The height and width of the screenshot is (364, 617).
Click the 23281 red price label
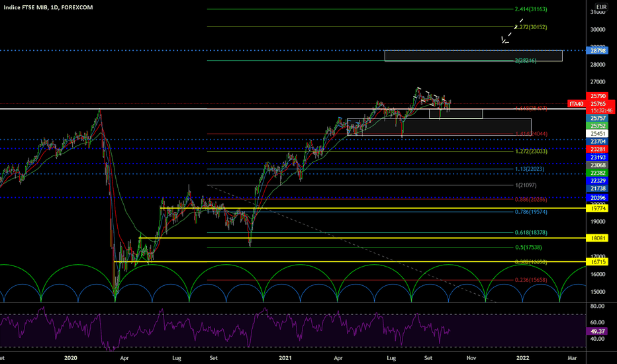tap(597, 150)
